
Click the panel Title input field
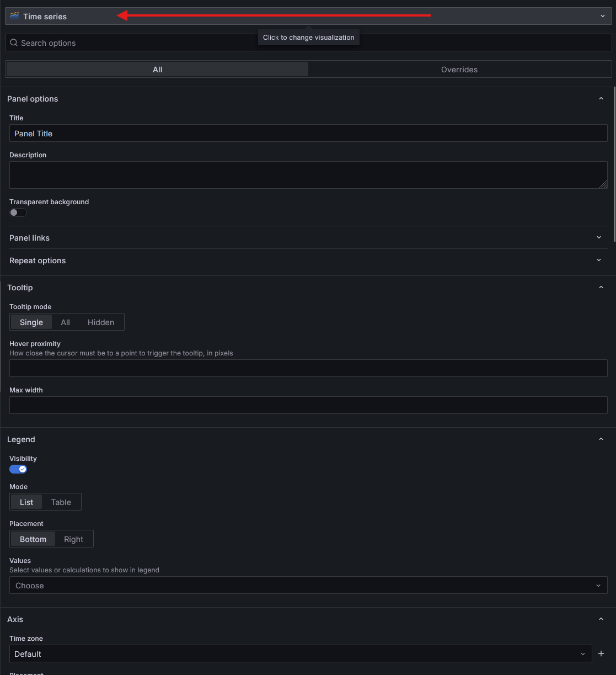[x=308, y=134]
